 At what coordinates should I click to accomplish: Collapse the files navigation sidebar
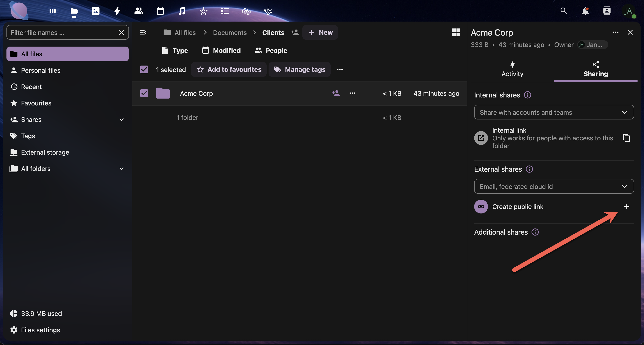143,32
